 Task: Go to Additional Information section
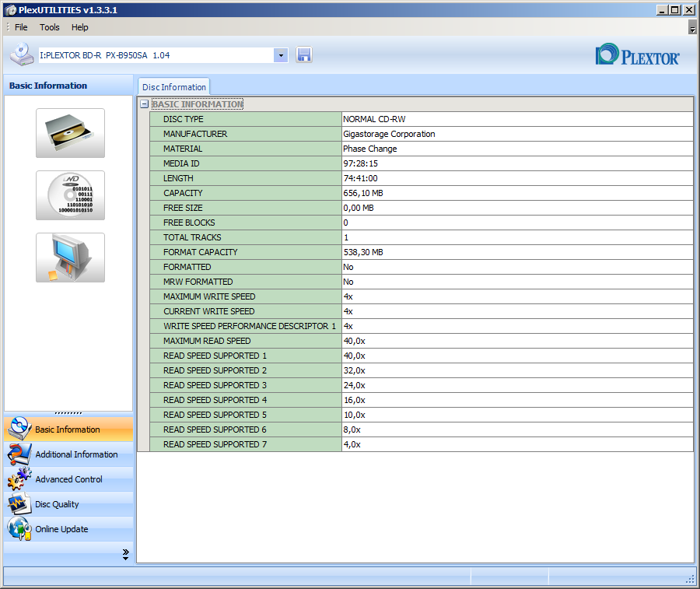pyautogui.click(x=68, y=454)
